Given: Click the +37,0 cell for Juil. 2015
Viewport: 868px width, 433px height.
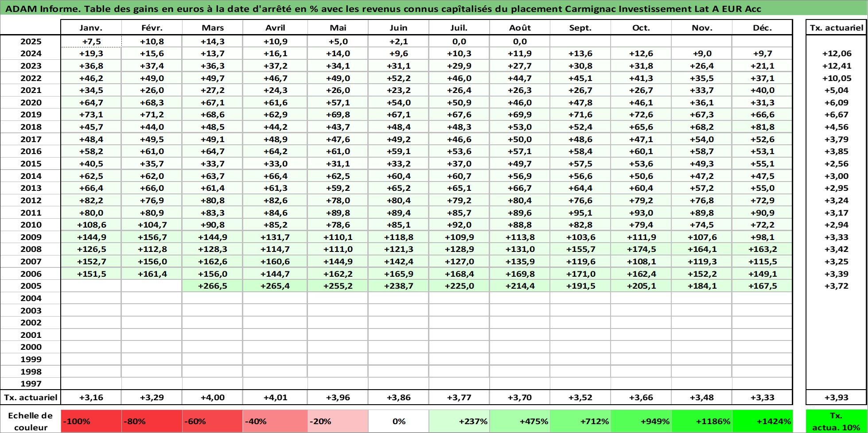Looking at the screenshot, I should point(459,163).
